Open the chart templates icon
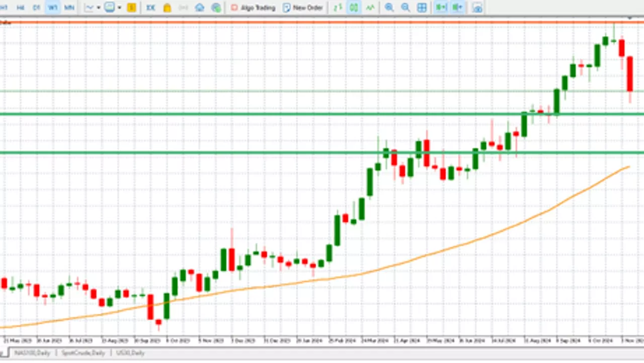Image resolution: width=644 pixels, height=363 pixels. click(110, 8)
